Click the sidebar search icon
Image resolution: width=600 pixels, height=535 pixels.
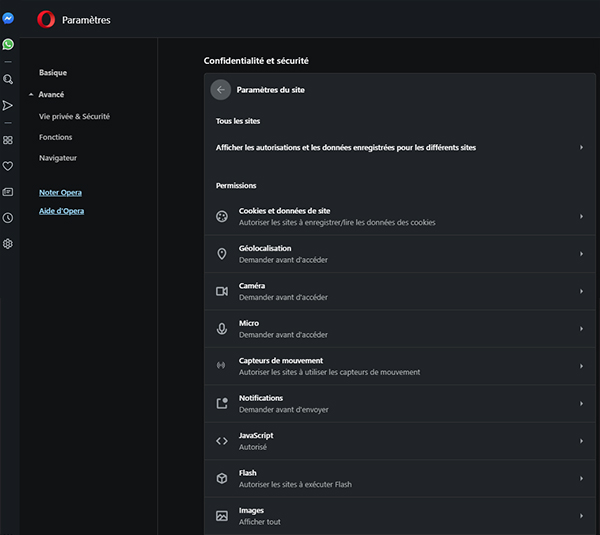(x=8, y=79)
